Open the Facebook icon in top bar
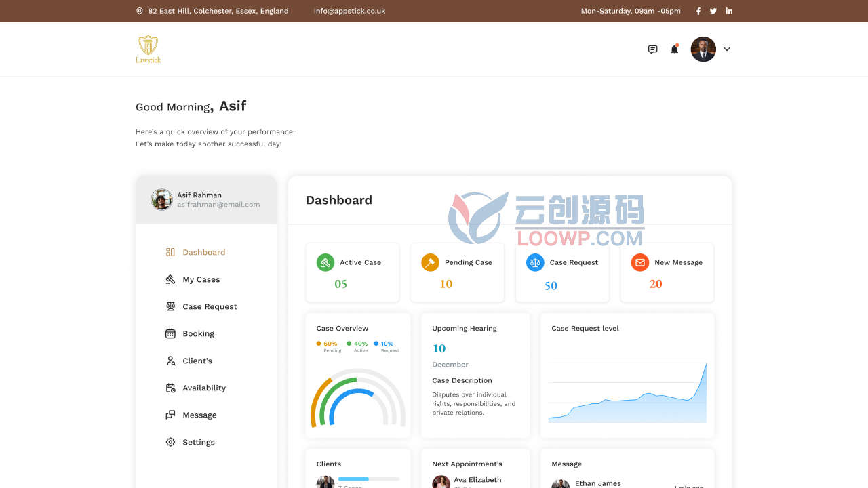The height and width of the screenshot is (488, 868). point(698,11)
